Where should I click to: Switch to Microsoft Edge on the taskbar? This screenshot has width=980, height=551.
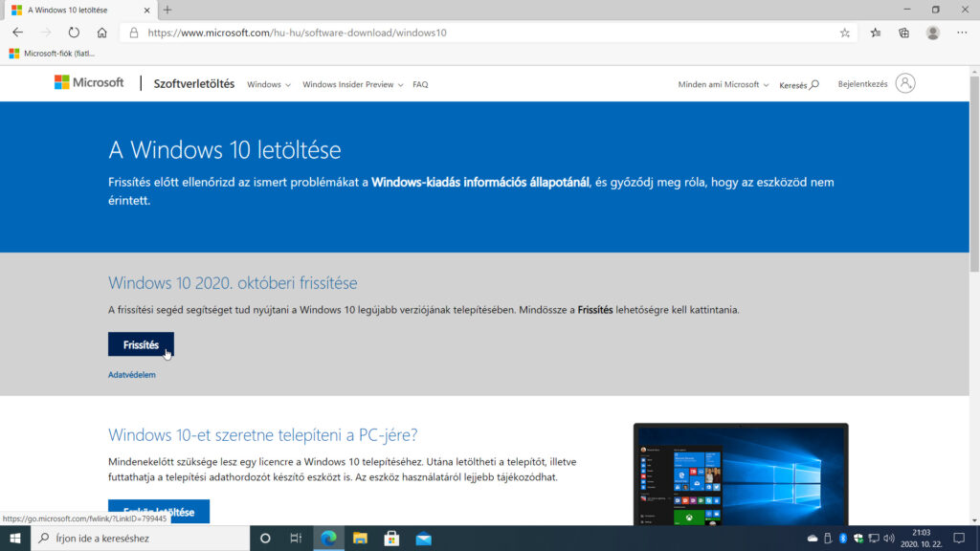(x=328, y=538)
